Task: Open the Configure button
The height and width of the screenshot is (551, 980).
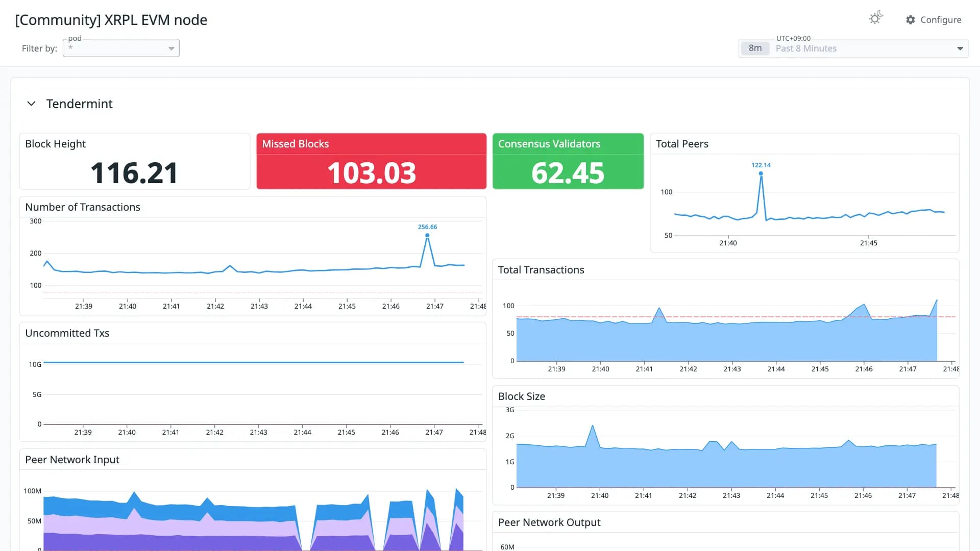Action: point(934,20)
